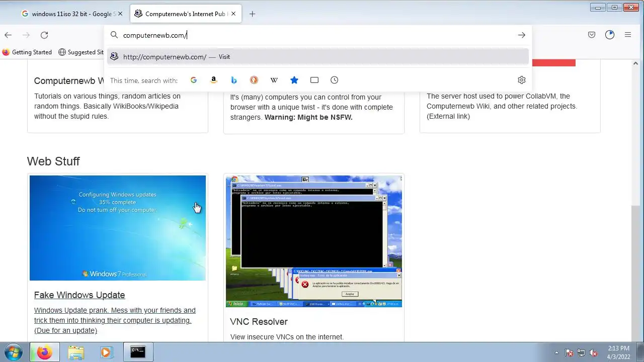The width and height of the screenshot is (644, 362).
Task: Close the Computernewb's Internet Pub tab
Action: 233,14
